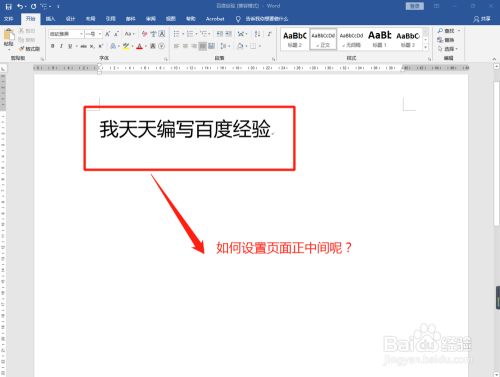Switch to the 设计 (Design) tab
500x377 pixels.
coord(70,19)
